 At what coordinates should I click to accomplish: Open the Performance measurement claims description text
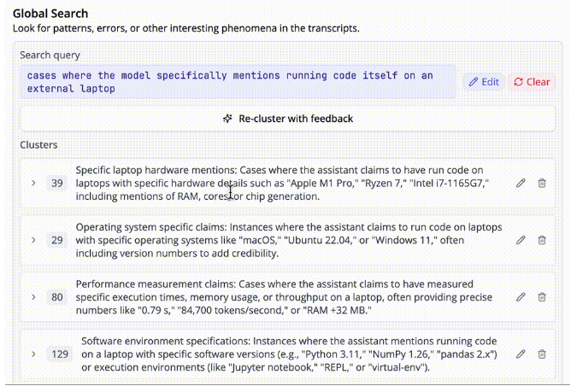[284, 297]
